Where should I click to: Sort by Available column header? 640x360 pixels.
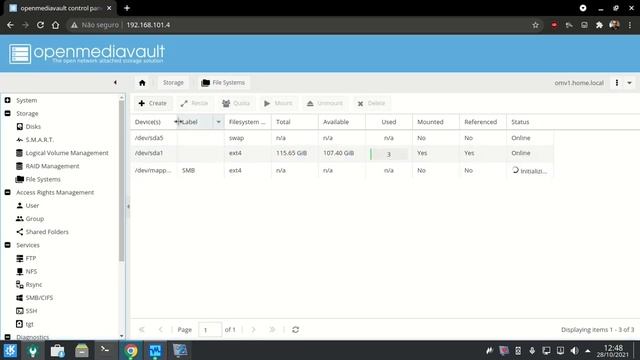click(x=342, y=122)
